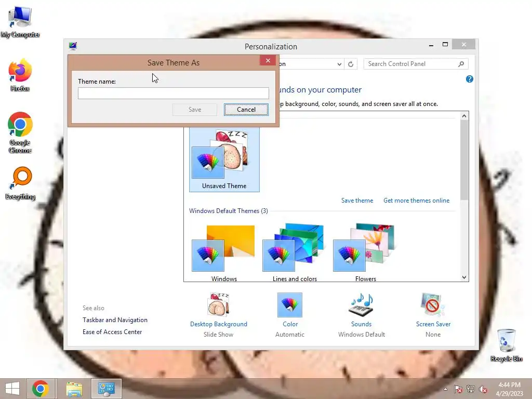Open Chrome from the taskbar
Image resolution: width=532 pixels, height=399 pixels.
coord(41,389)
